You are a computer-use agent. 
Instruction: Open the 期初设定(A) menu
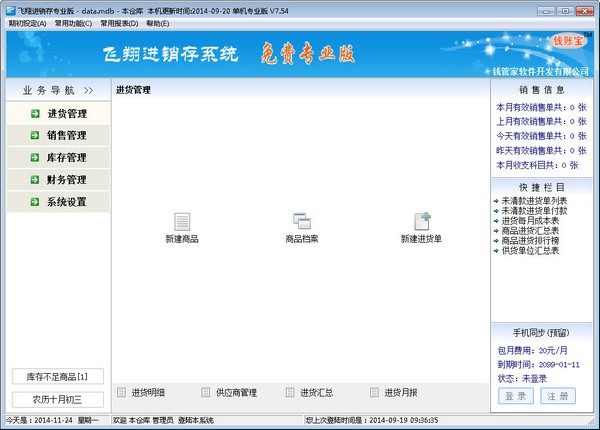[27, 23]
